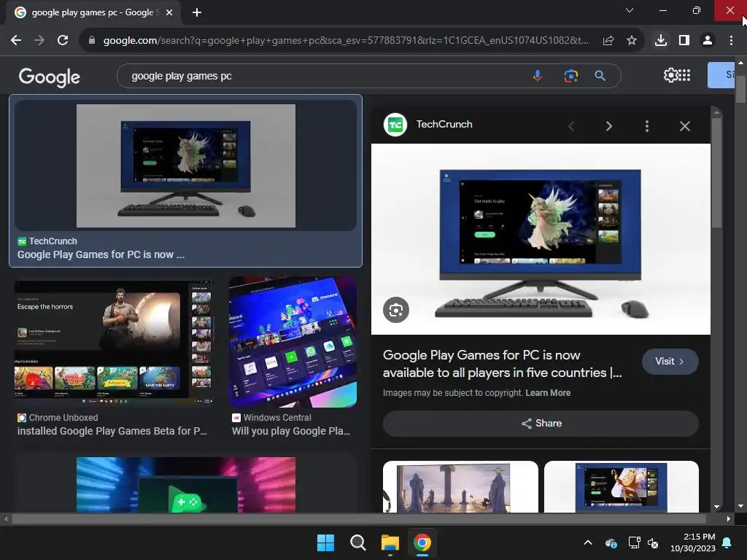Viewport: 747px width, 560px height.
Task: Click the network tray icon
Action: (634, 542)
